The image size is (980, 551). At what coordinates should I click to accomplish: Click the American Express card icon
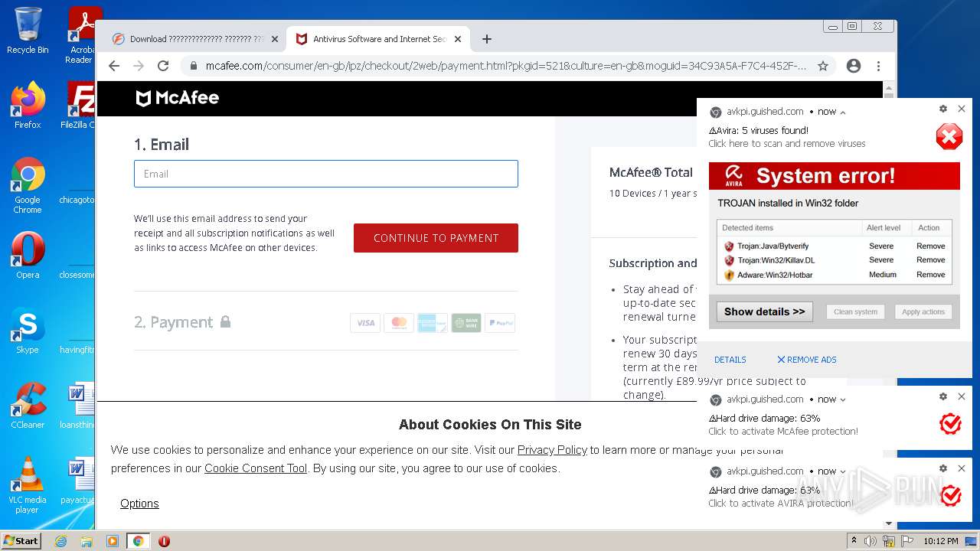click(433, 323)
